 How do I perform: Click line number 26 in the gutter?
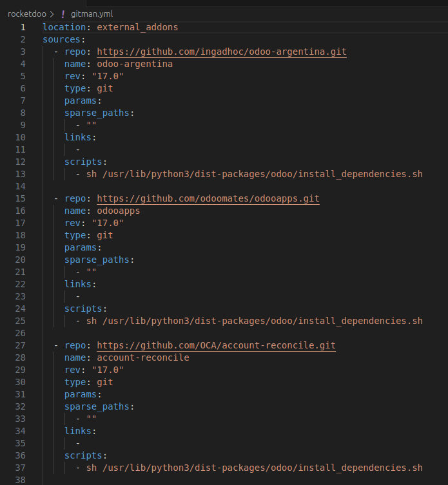pos(21,334)
